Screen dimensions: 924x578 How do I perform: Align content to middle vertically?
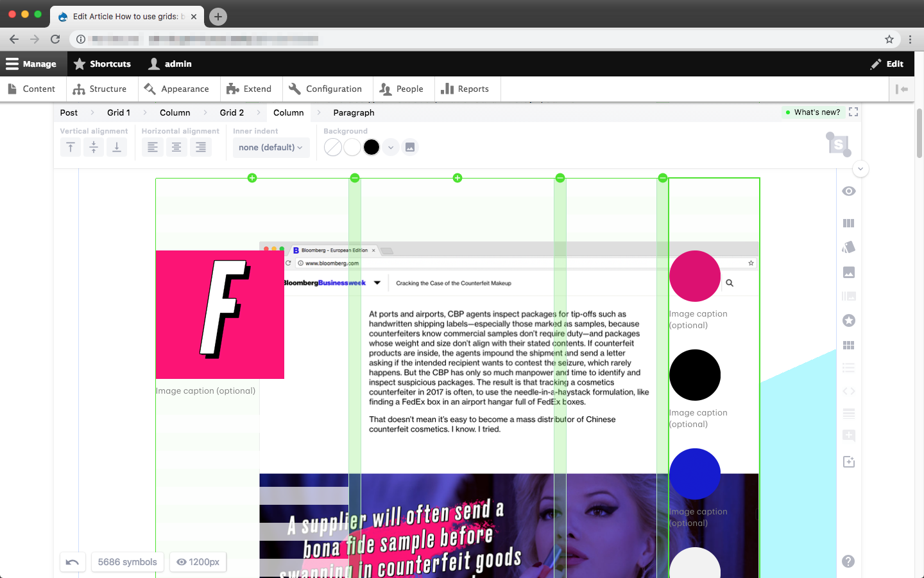click(x=94, y=147)
